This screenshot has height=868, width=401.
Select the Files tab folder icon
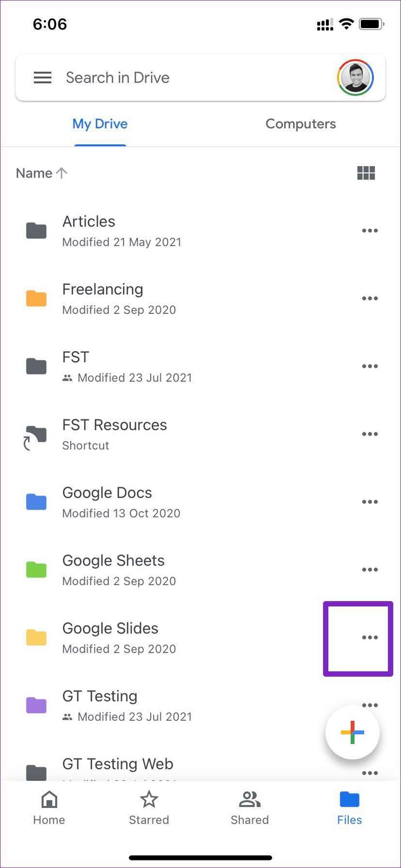click(x=349, y=799)
